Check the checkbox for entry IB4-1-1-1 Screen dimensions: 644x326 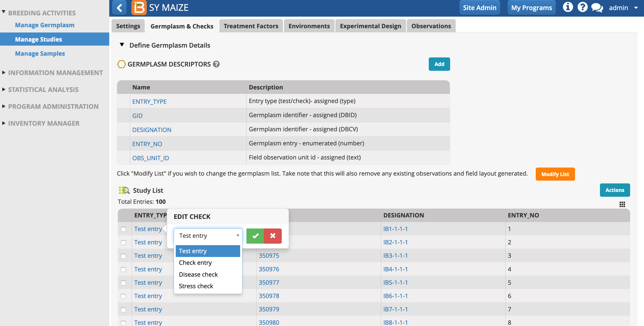[x=123, y=269]
